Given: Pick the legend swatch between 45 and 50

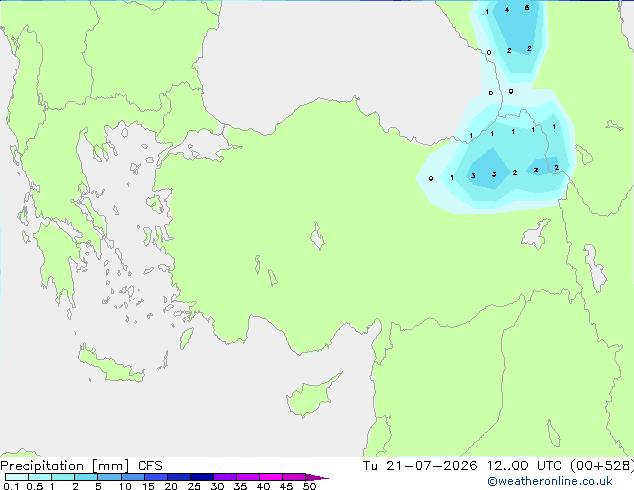Looking at the screenshot, I should pyautogui.click(x=294, y=477).
